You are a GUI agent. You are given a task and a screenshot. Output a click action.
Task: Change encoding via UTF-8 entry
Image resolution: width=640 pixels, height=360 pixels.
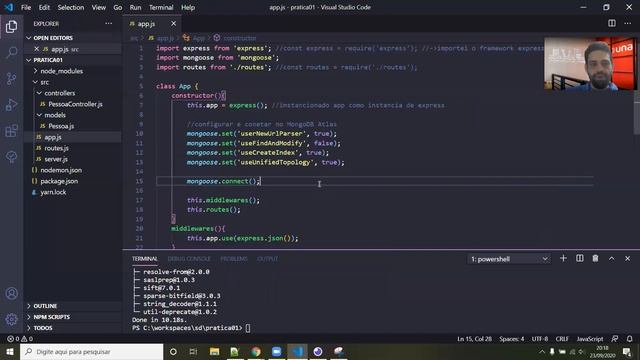540,339
